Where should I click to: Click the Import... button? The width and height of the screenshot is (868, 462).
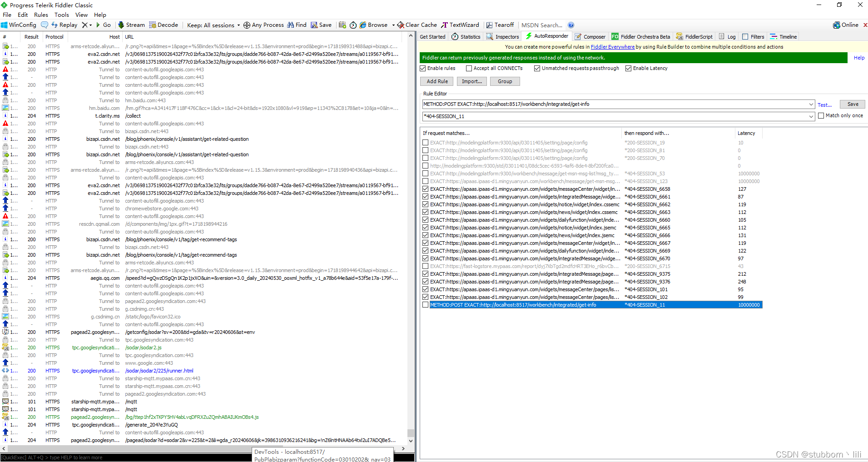click(472, 81)
